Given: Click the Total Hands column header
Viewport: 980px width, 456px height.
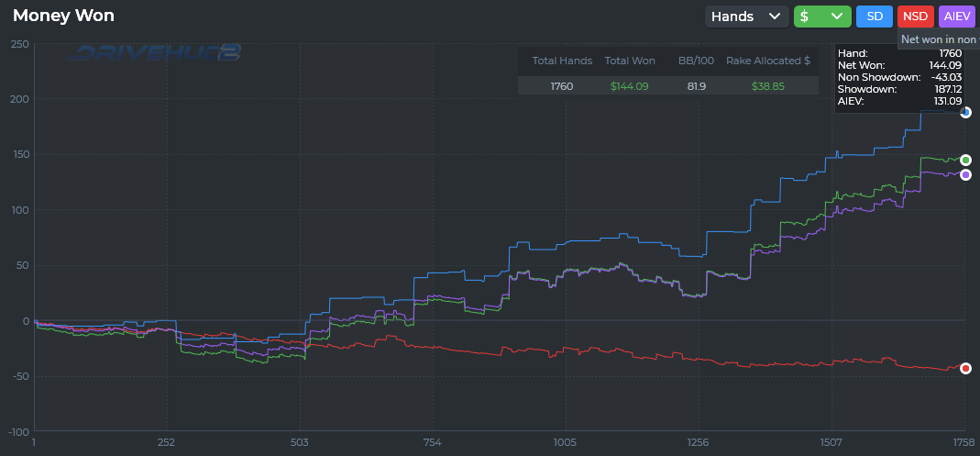Looking at the screenshot, I should (x=562, y=61).
